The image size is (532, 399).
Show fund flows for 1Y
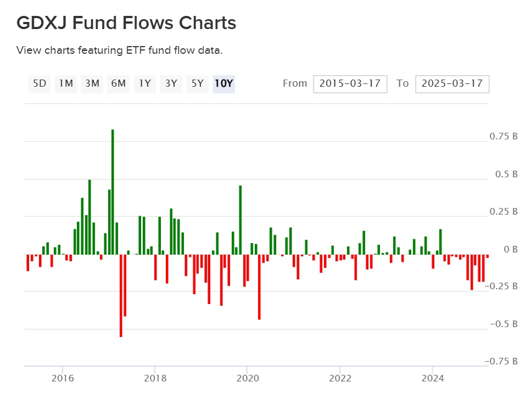click(x=145, y=84)
